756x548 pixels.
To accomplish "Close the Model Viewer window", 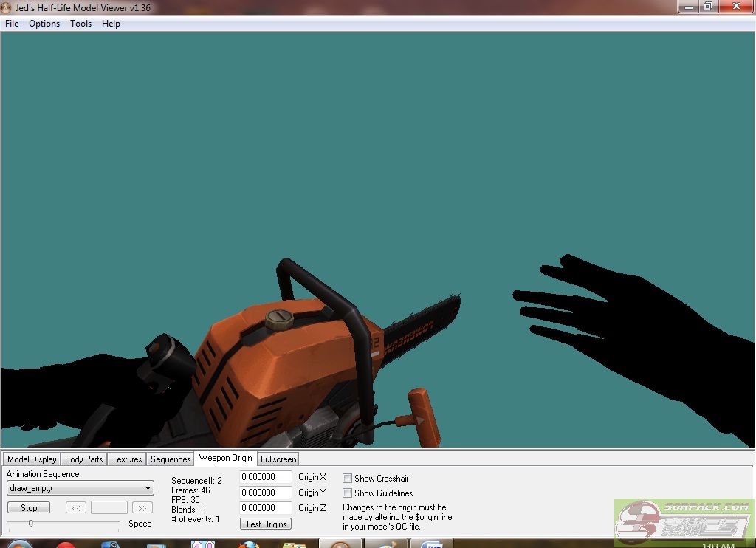I will 736,7.
